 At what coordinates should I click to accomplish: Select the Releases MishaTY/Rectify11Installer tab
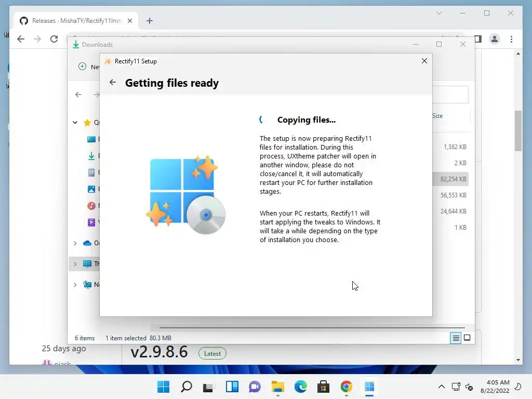[76, 21]
